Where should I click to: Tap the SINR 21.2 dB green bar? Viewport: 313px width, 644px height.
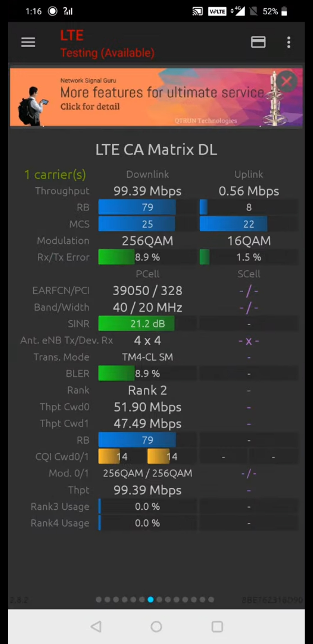click(137, 324)
